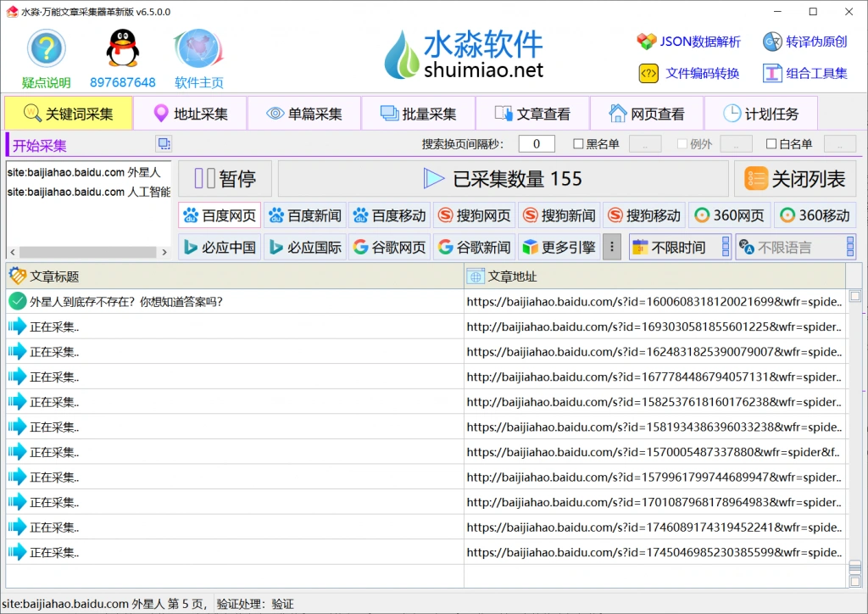Switch to 计划任务 tab
Viewport: 868px width, 614px height.
(761, 114)
